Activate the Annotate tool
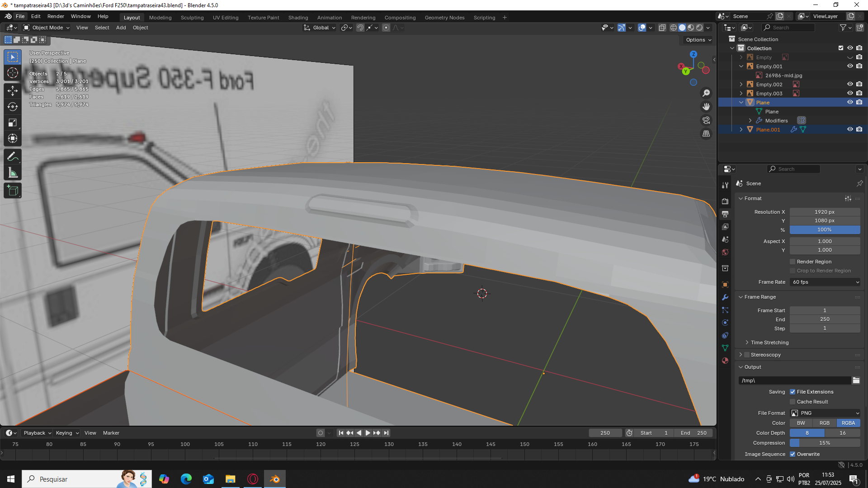 [13, 157]
